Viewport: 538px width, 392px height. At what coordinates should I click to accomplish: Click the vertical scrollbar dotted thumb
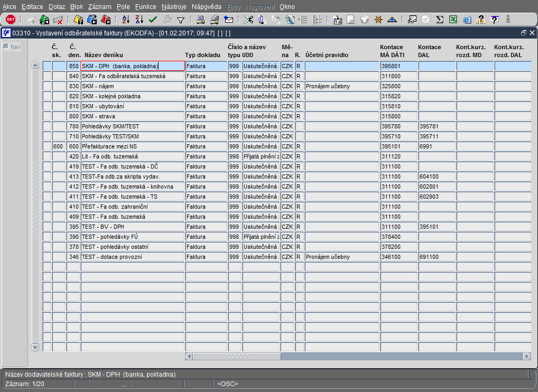point(35,198)
